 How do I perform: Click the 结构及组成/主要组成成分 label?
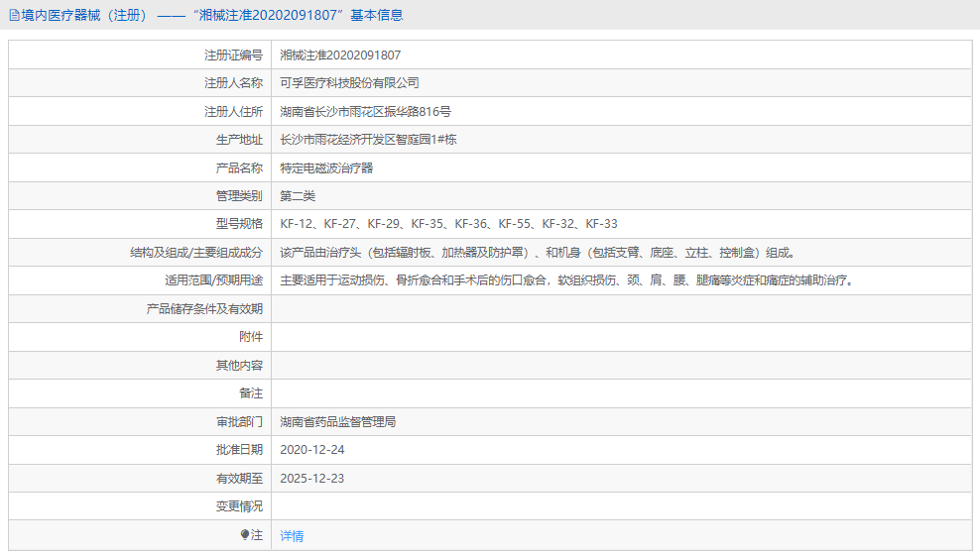click(196, 252)
